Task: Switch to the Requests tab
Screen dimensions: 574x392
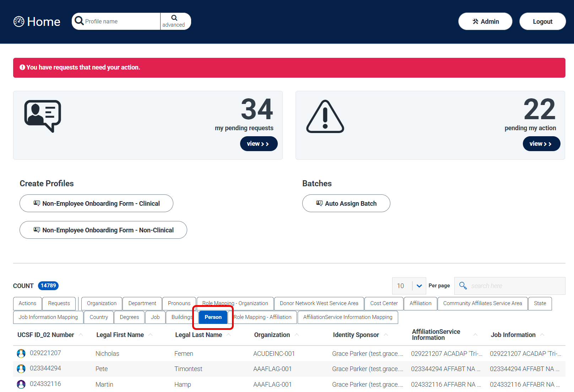Action: pos(59,303)
